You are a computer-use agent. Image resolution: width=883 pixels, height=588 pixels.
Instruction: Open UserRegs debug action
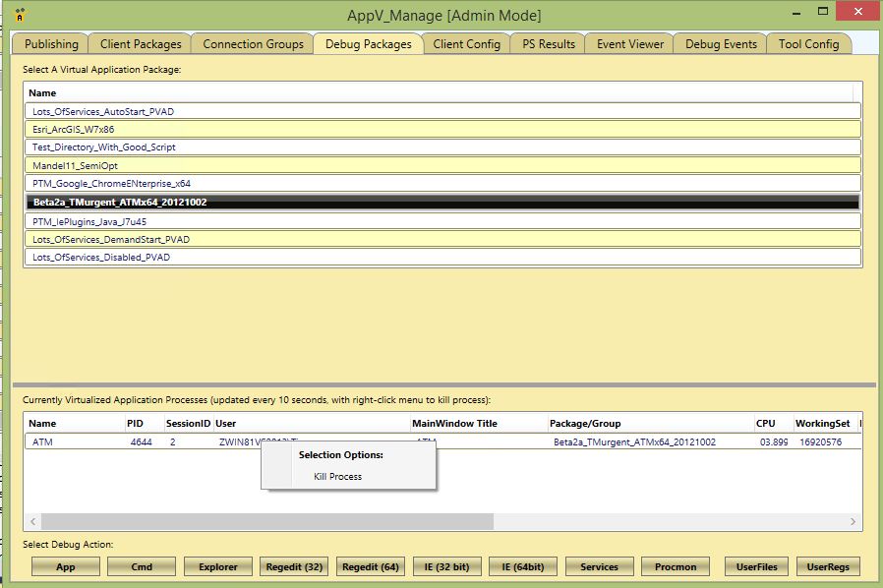tap(828, 566)
